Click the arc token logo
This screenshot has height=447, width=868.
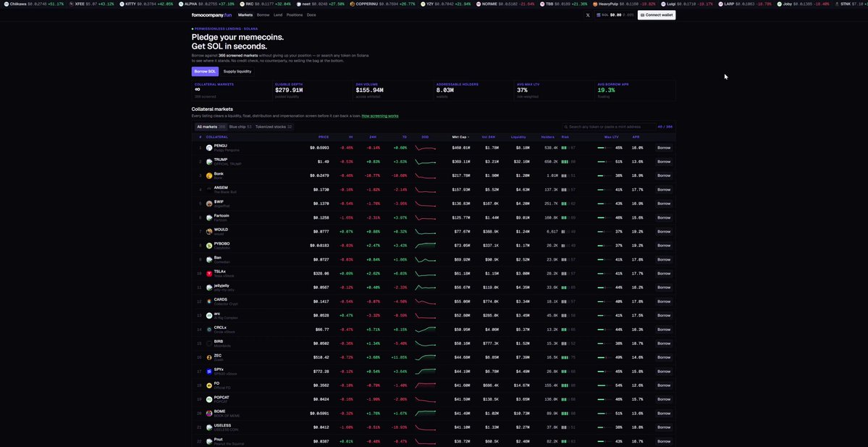pyautogui.click(x=209, y=316)
